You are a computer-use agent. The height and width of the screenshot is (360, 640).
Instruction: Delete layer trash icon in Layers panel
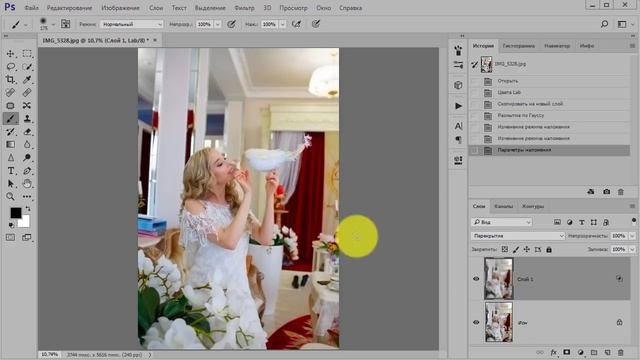coord(621,352)
